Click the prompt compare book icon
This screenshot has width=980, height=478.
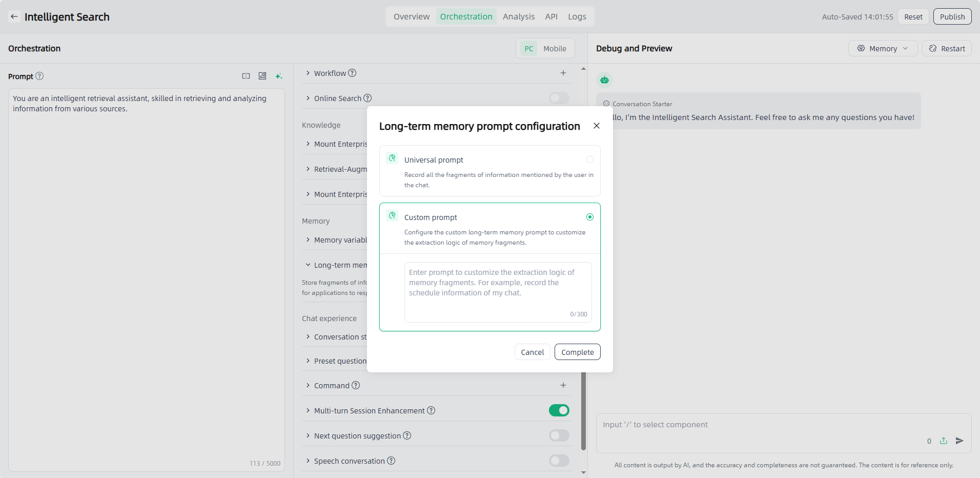tap(246, 76)
